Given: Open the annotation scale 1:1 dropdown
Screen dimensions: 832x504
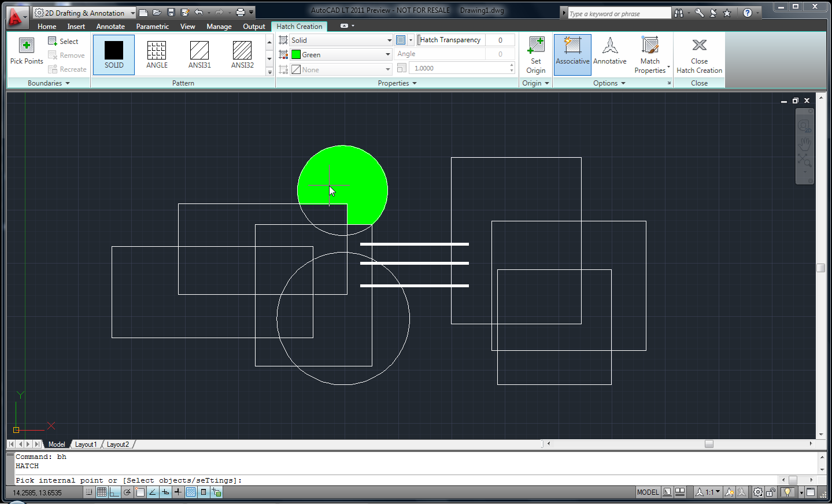Looking at the screenshot, I should coord(708,492).
